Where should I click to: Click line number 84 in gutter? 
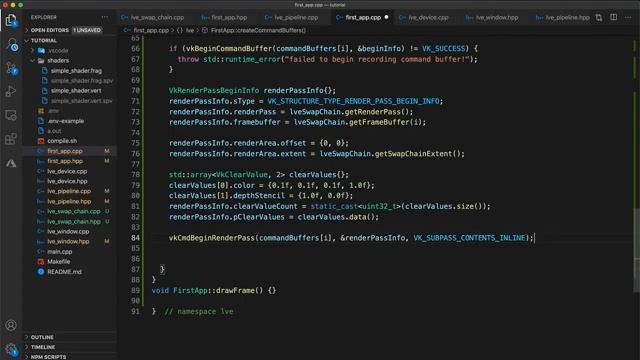point(135,238)
